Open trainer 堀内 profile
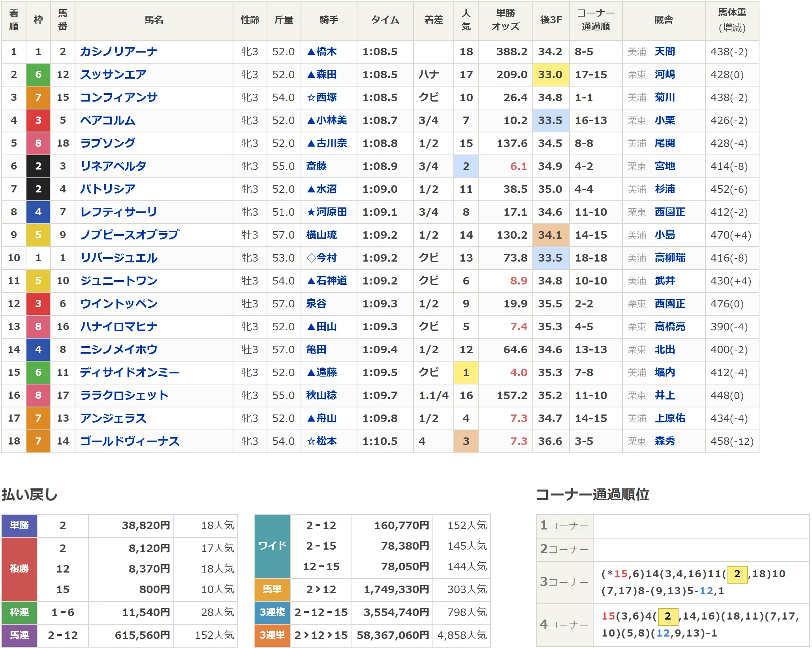 (665, 373)
